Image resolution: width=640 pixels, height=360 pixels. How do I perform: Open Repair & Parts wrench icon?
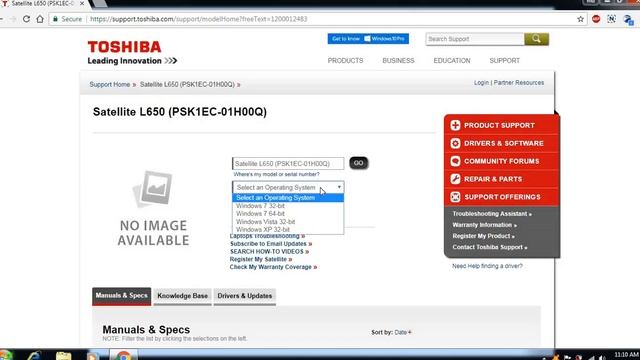pyautogui.click(x=455, y=179)
